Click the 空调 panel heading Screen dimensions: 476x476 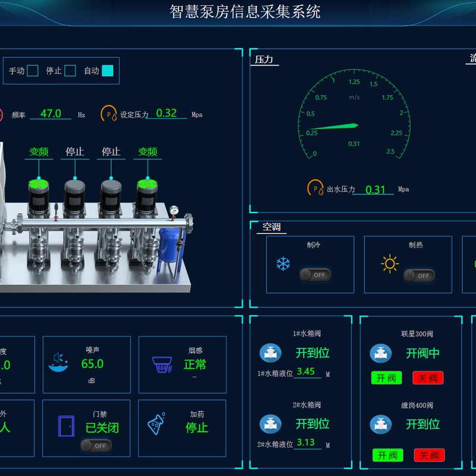[271, 227]
